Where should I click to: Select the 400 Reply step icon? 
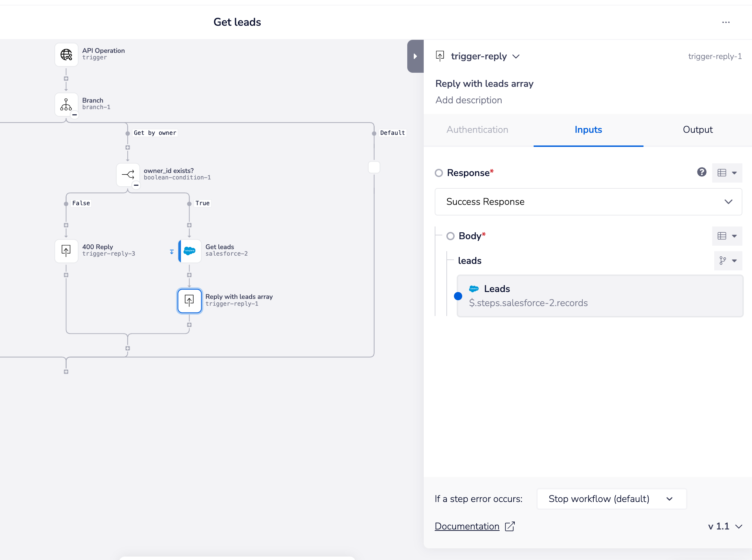[66, 251]
